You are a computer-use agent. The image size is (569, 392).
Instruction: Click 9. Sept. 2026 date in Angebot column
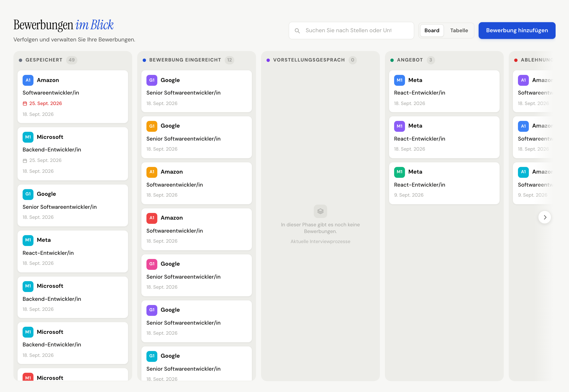tap(409, 195)
